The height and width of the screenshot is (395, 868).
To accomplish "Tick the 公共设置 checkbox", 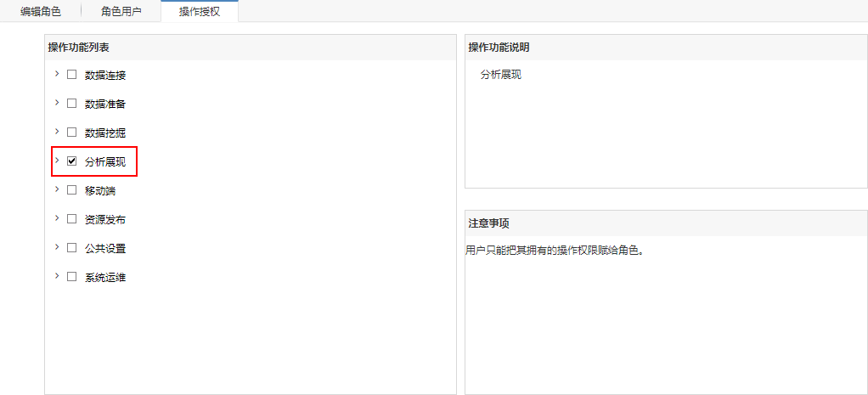I will tap(71, 247).
